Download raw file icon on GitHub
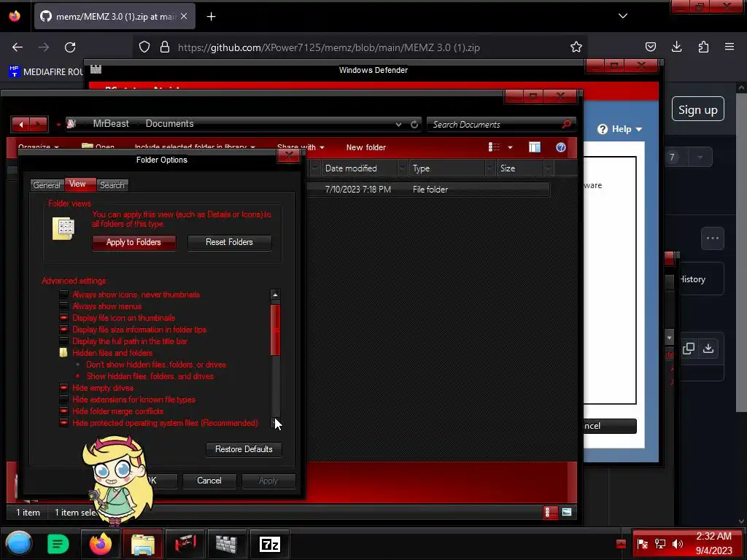 708,348
